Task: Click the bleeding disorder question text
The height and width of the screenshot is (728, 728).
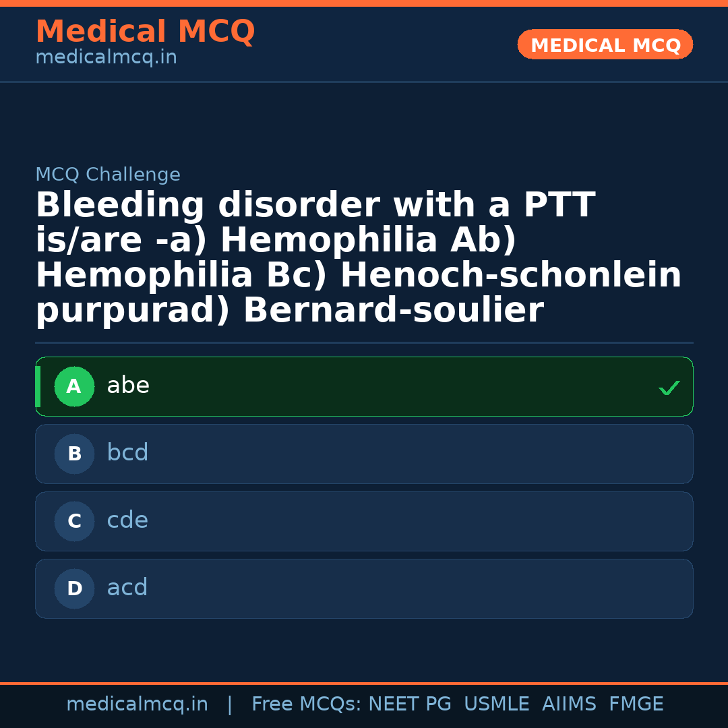Action: 357,258
